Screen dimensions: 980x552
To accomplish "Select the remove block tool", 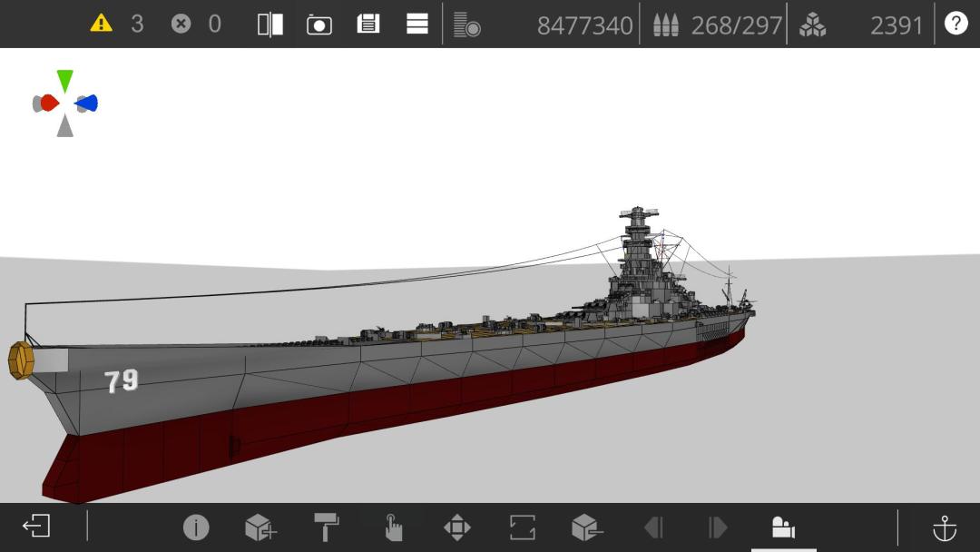I will click(x=587, y=527).
